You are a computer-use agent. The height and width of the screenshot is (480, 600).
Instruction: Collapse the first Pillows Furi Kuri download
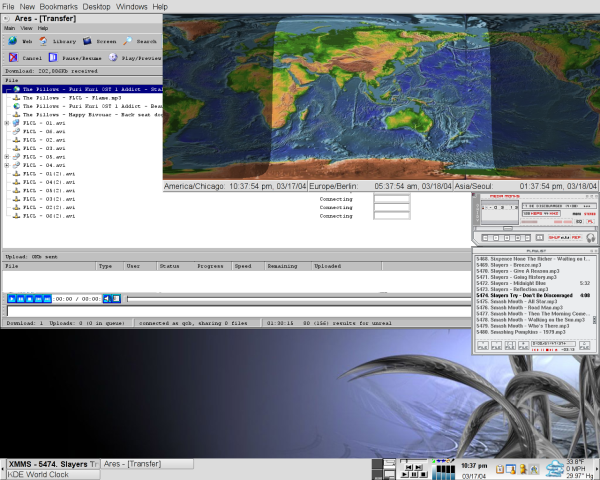[7, 89]
